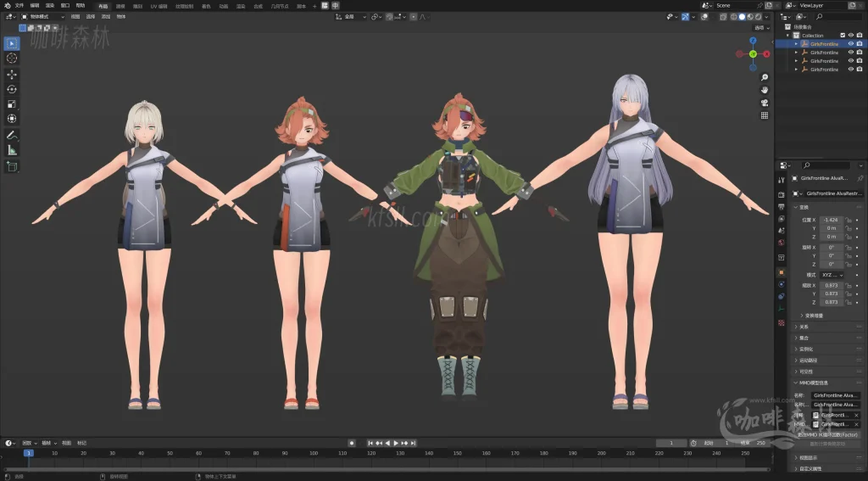868x481 pixels.
Task: Click the blue Z axis on navigation gizmo
Action: [x=753, y=41]
